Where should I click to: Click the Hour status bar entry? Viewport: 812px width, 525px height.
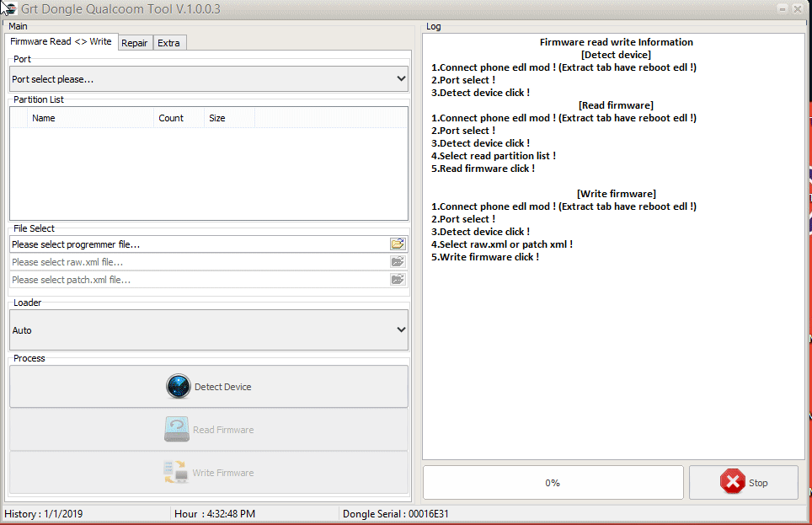tap(215, 513)
